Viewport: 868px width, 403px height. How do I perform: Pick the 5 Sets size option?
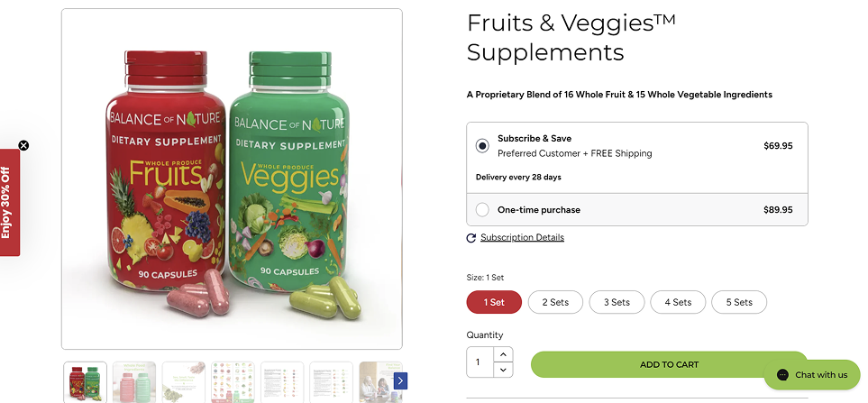[739, 302]
